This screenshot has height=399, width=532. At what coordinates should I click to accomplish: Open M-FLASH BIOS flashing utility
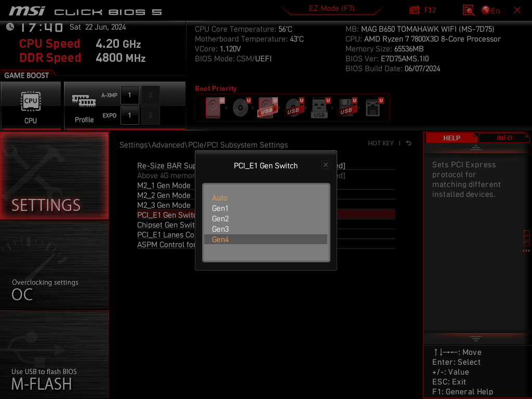(x=54, y=354)
